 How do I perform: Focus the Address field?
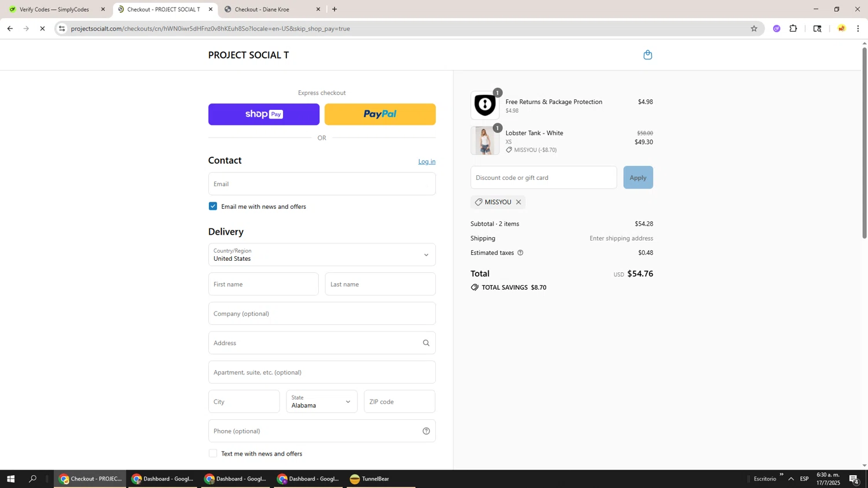click(x=322, y=343)
